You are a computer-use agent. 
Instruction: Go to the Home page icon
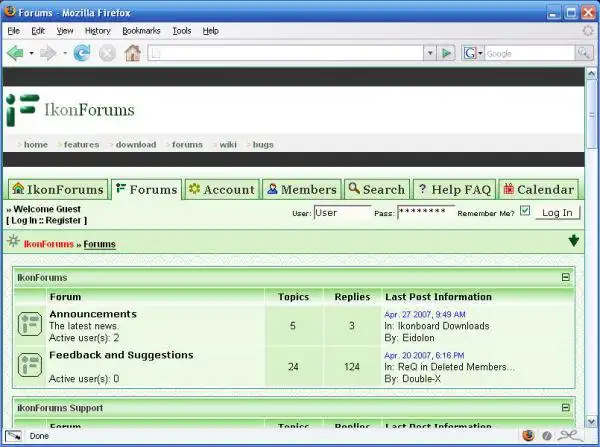132,53
